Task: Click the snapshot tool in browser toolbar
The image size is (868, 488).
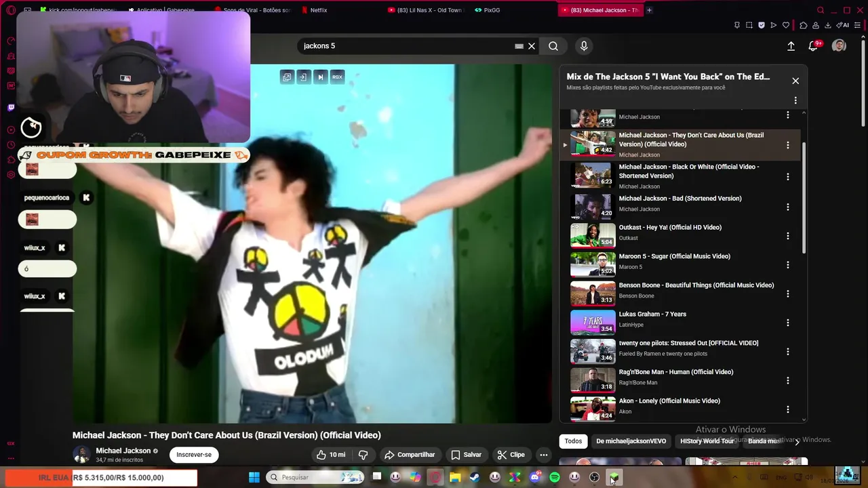Action: coord(749,25)
